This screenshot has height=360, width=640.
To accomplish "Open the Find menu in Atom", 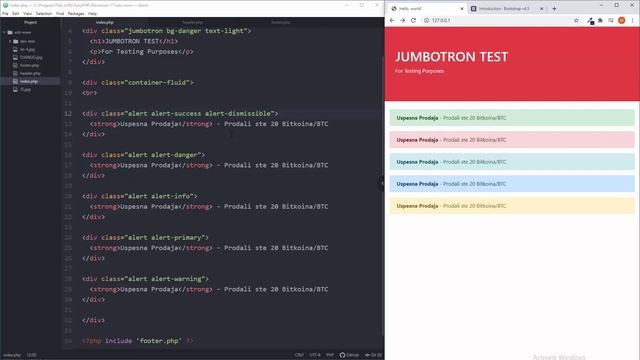I will pos(60,13).
